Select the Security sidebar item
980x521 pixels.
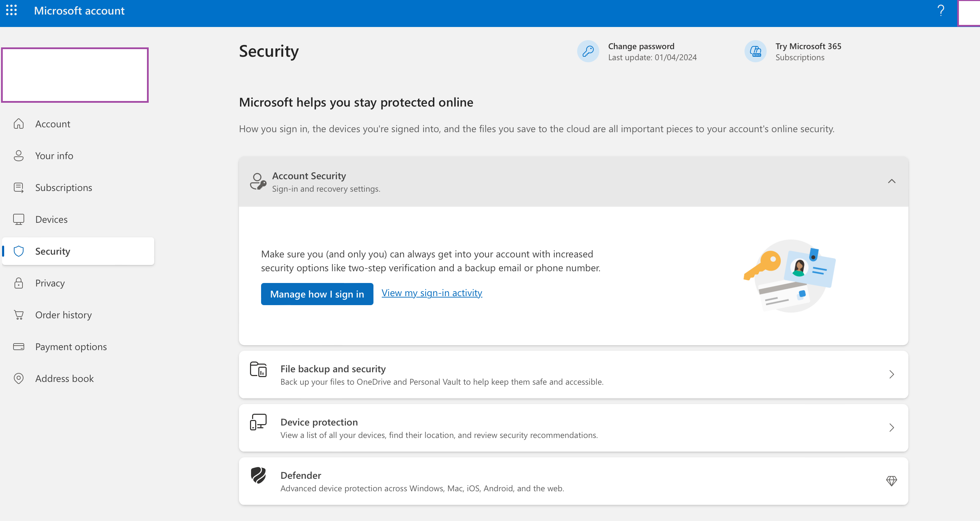(x=78, y=251)
